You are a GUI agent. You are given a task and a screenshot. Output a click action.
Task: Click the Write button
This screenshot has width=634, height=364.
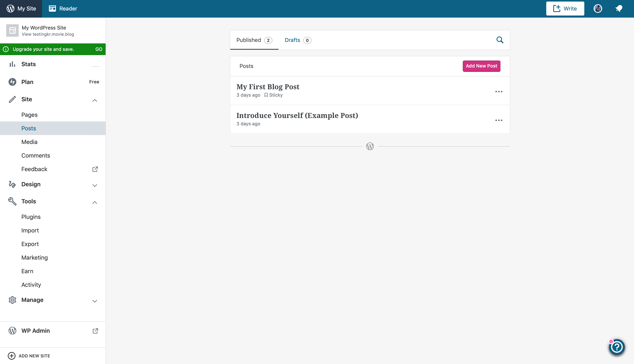coord(565,9)
